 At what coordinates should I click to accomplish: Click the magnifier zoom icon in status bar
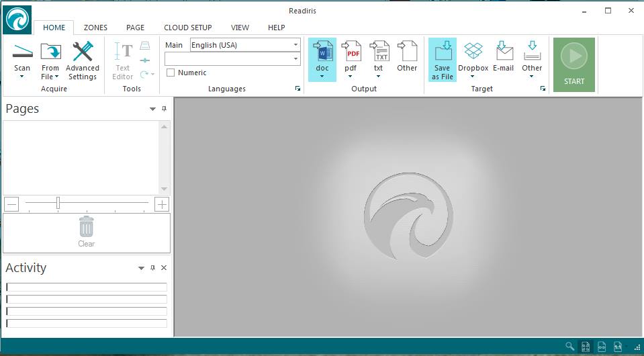569,347
